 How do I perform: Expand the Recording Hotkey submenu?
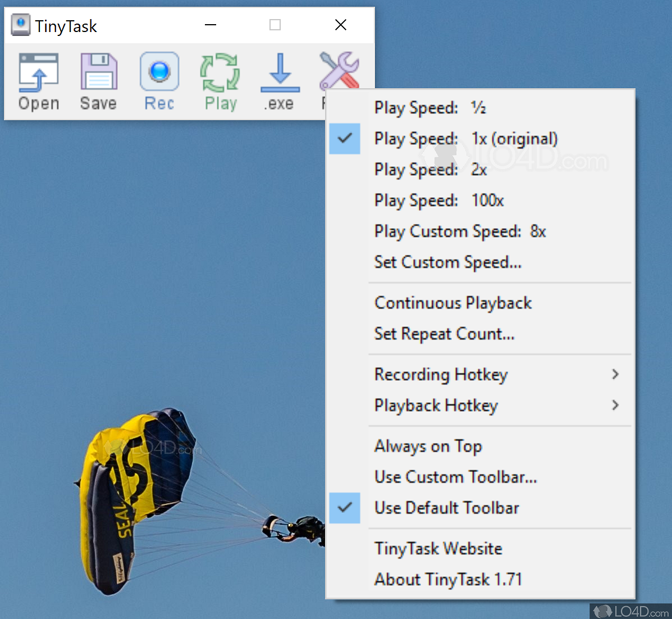coord(441,374)
